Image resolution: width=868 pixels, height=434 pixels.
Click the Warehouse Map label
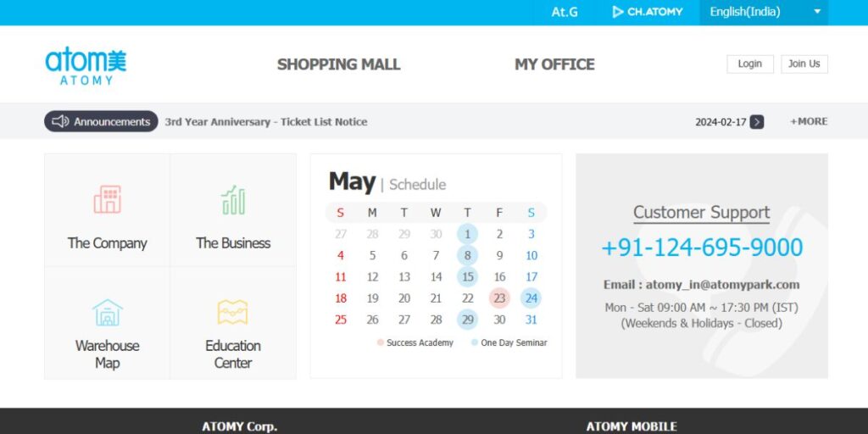(x=108, y=354)
